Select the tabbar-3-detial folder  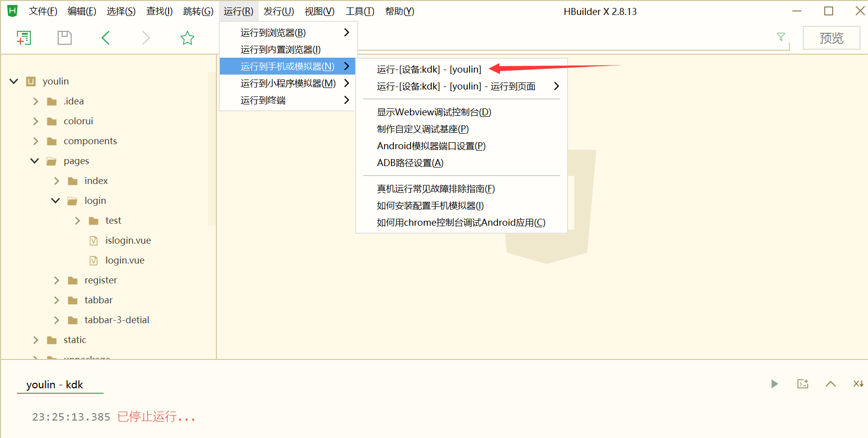click(117, 320)
